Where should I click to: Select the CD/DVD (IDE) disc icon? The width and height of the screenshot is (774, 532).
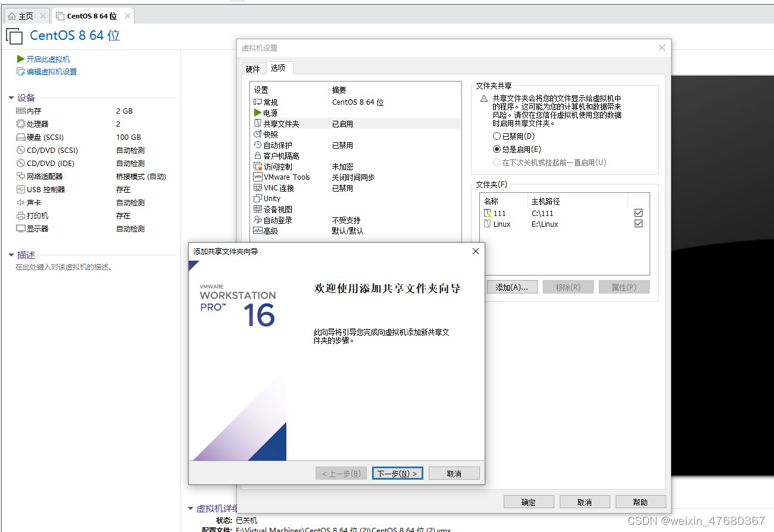(x=21, y=164)
